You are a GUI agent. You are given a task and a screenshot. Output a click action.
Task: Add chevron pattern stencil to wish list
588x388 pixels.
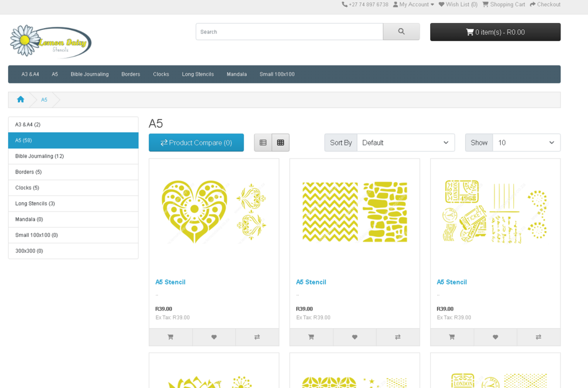pyautogui.click(x=354, y=337)
